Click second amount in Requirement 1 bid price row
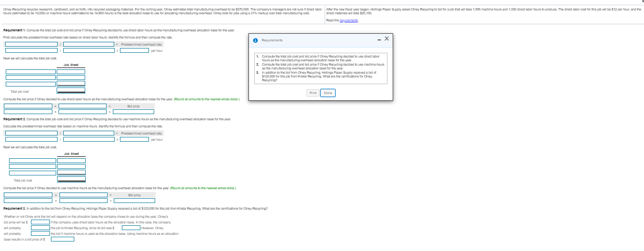This screenshot has width=644, height=251. click(x=82, y=112)
